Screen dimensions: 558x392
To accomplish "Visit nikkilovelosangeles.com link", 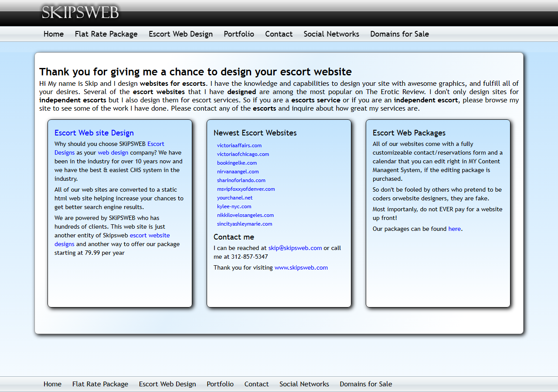I will 245,215.
